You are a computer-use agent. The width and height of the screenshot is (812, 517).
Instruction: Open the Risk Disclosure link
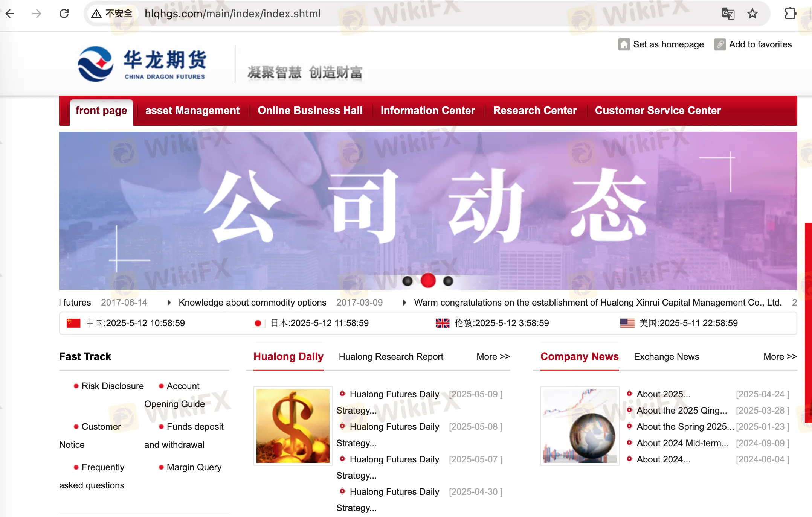(112, 386)
